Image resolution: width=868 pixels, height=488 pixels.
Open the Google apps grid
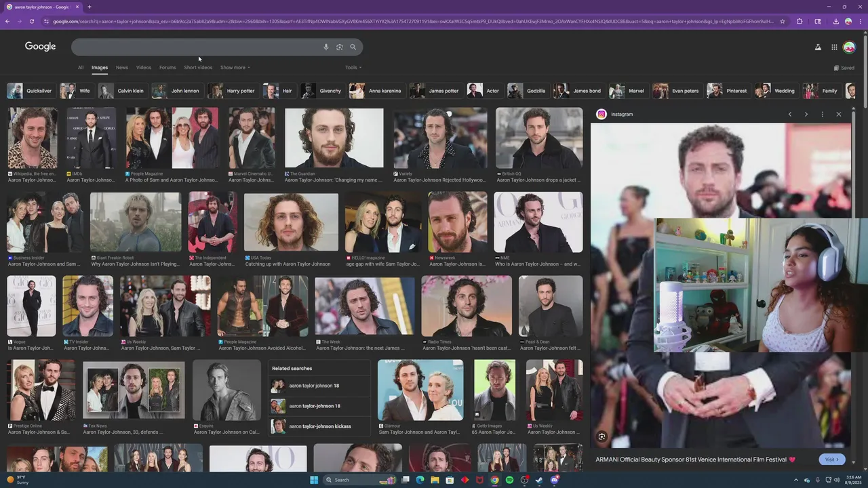(834, 47)
